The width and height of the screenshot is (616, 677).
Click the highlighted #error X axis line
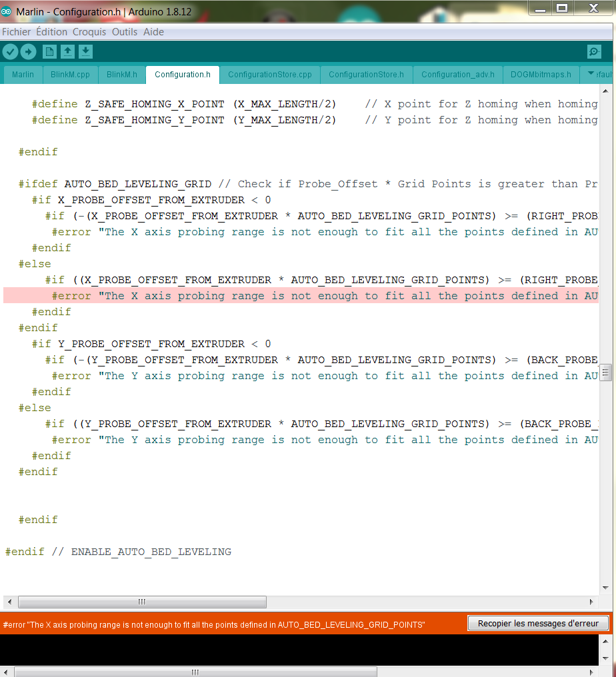[301, 296]
